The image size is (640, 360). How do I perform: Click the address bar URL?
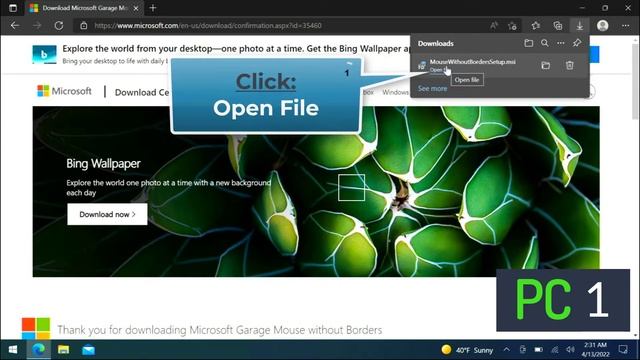click(208, 25)
